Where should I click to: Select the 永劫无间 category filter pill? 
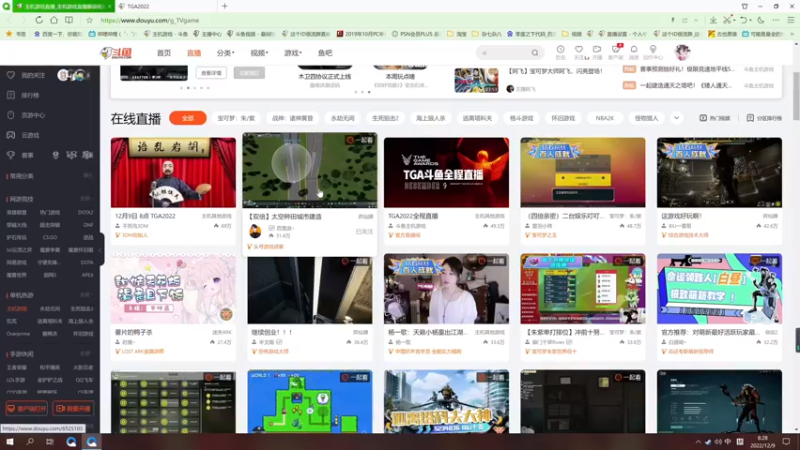point(342,118)
